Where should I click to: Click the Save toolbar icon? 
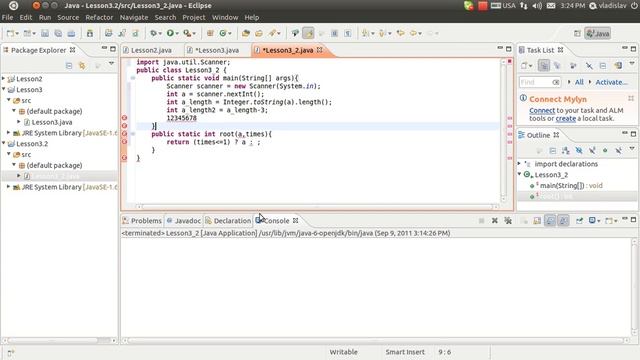(45, 33)
